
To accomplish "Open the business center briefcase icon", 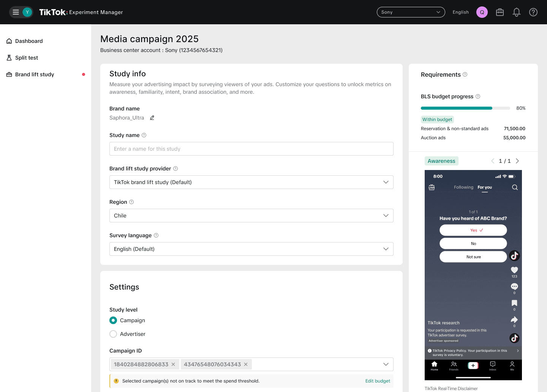I will [x=500, y=12].
